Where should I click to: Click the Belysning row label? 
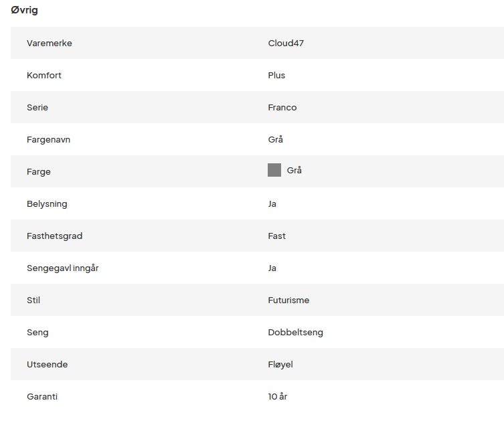[x=47, y=203]
